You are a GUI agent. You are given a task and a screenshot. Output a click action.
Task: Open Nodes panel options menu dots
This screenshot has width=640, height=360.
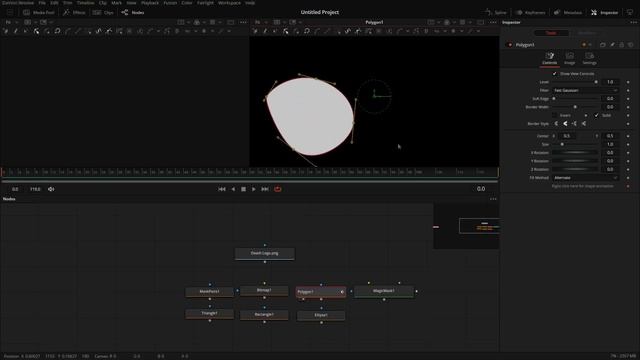click(x=493, y=199)
